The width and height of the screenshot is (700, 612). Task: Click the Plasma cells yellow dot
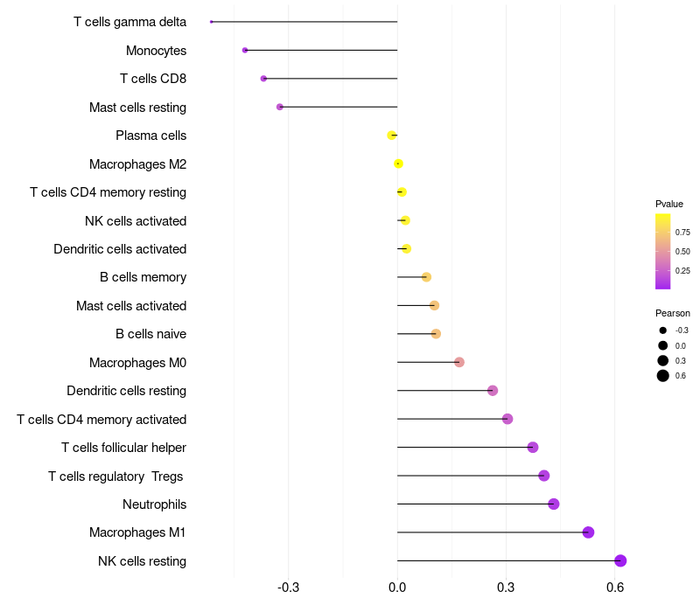tap(392, 136)
